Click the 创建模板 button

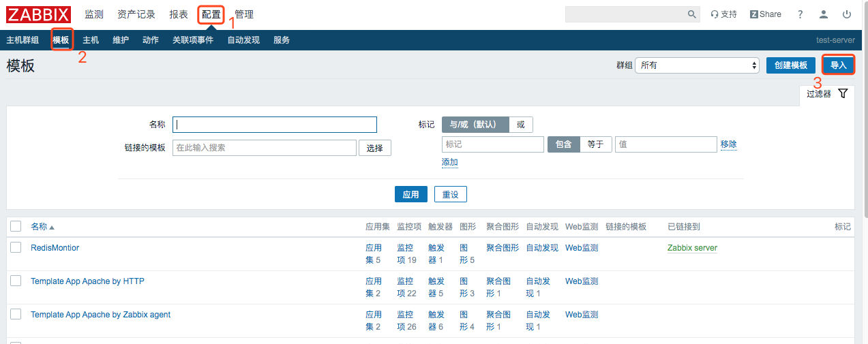(791, 65)
